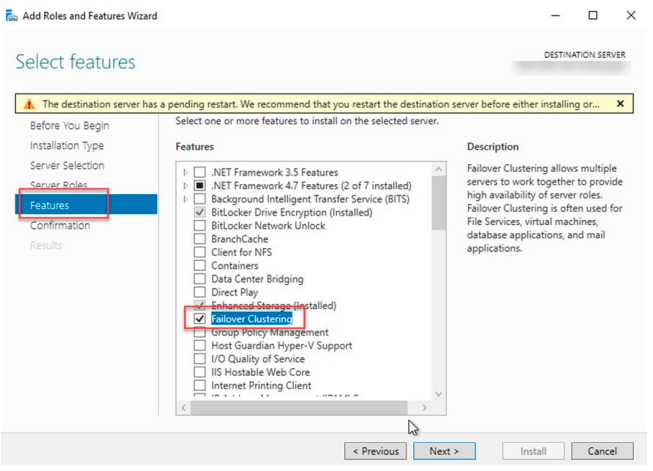Go to Server Roles step
This screenshot has width=653, height=471.
tap(58, 184)
